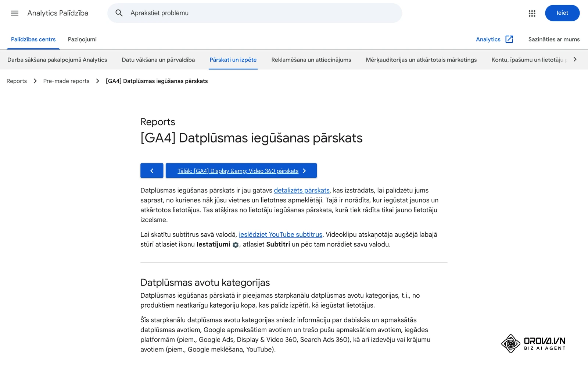The width and height of the screenshot is (588, 368).
Task: Open the detalizēts pārskats link
Action: click(x=302, y=190)
